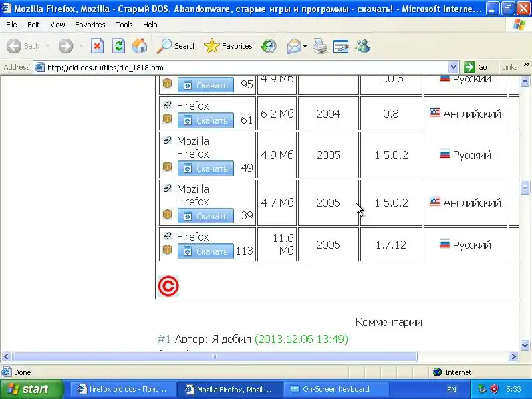Download Russian Mozilla Firefox 1.5.0.2 (49 downloads)

pos(205,168)
